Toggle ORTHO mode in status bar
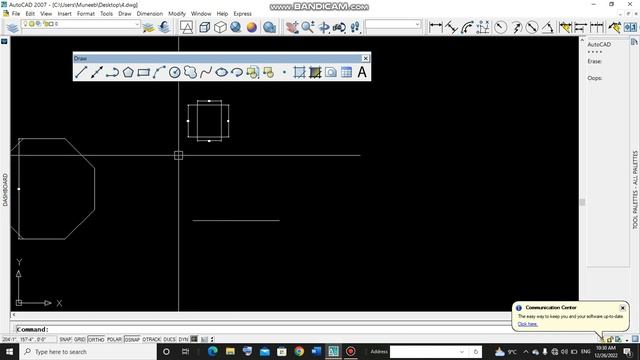This screenshot has width=640, height=360. pyautogui.click(x=96, y=339)
